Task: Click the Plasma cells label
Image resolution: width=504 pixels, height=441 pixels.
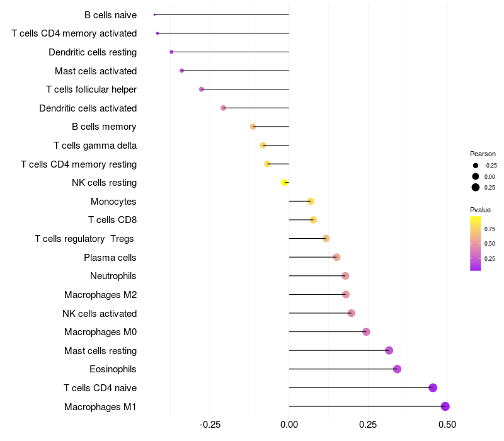Action: coord(110,258)
